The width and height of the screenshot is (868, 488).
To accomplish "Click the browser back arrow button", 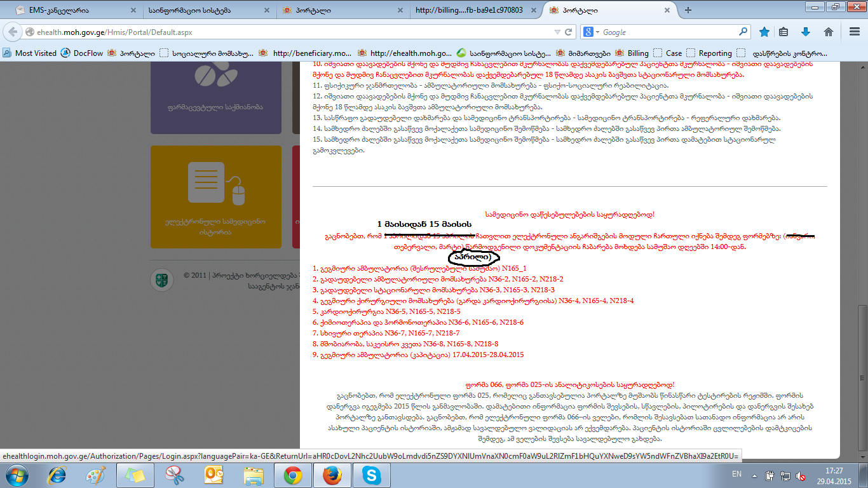I will (x=13, y=32).
